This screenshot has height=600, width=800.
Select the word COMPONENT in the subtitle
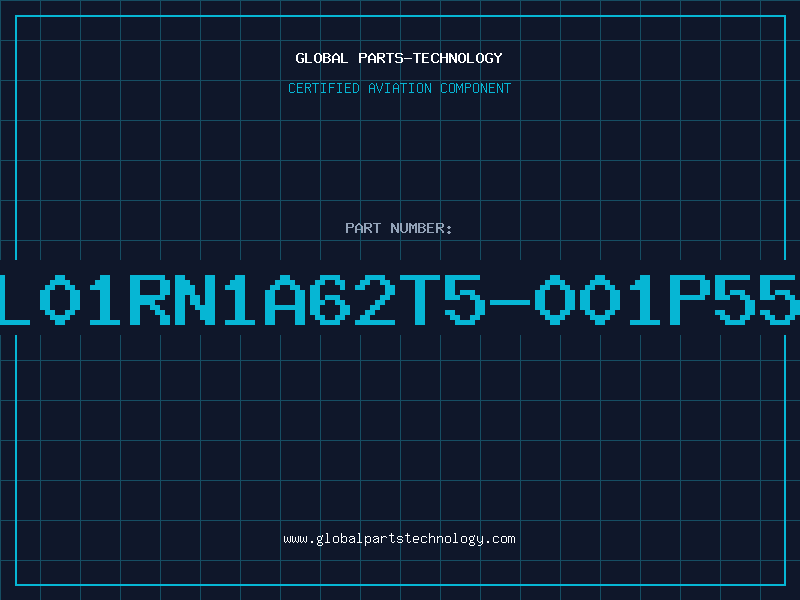click(476, 88)
